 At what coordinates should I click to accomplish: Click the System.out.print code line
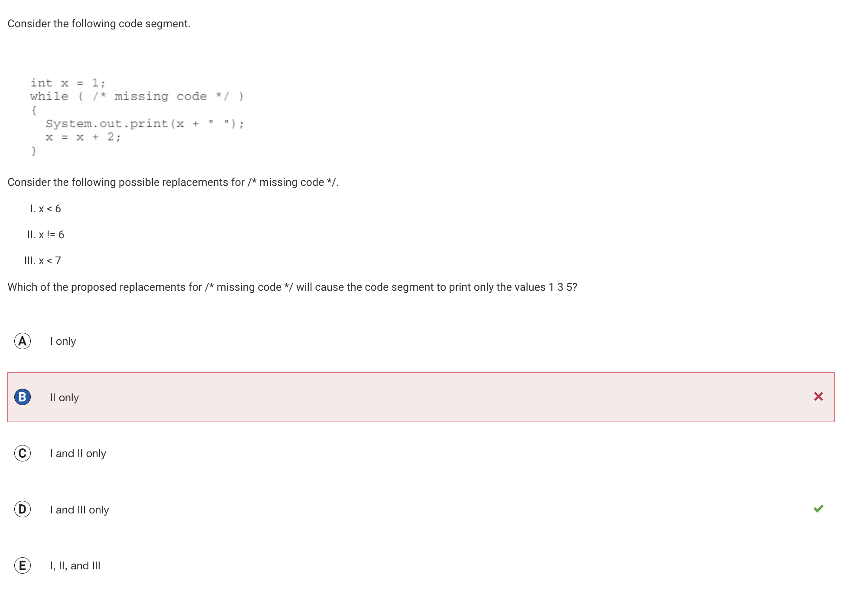pos(145,124)
